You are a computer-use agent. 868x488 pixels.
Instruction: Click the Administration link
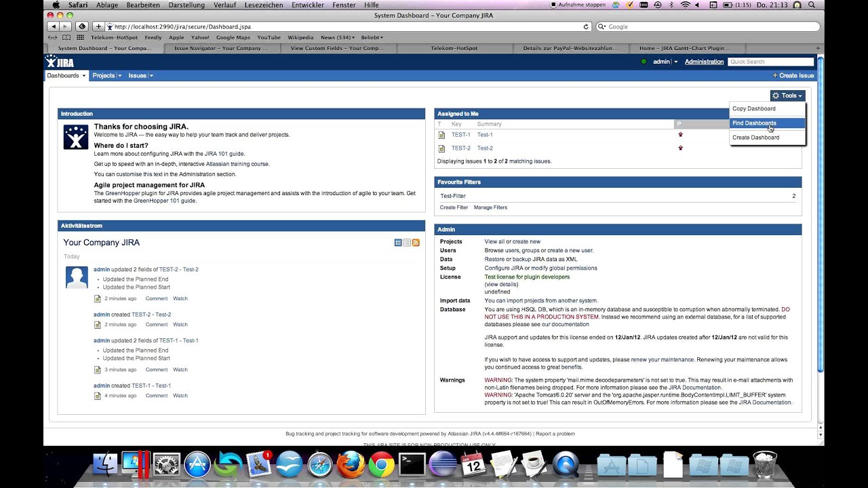coord(704,62)
